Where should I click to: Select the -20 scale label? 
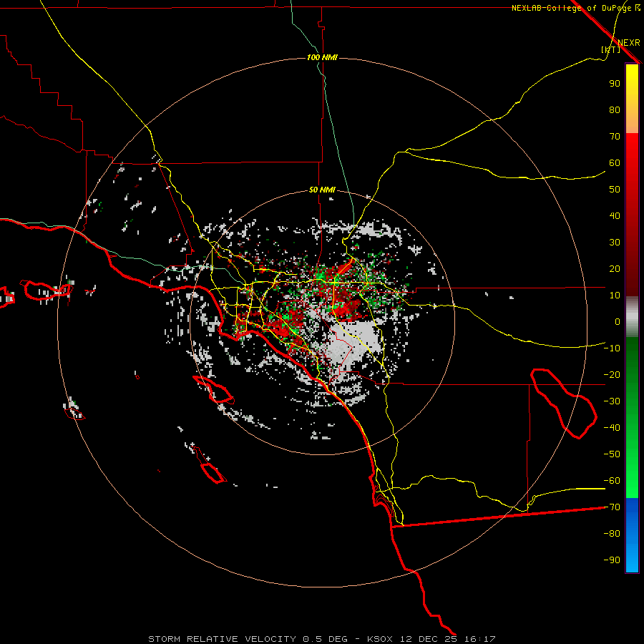612,375
